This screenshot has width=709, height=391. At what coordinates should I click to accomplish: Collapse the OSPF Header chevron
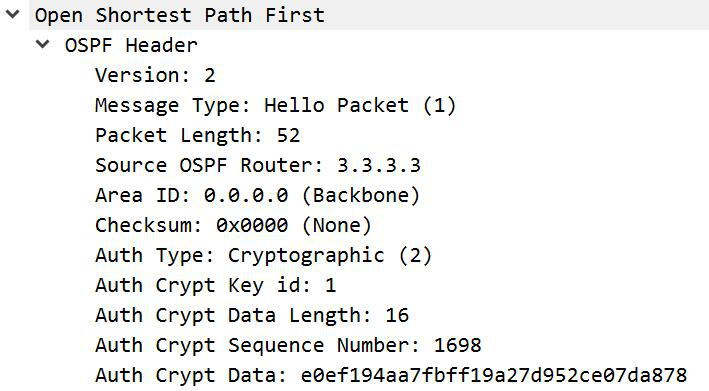tap(43, 44)
